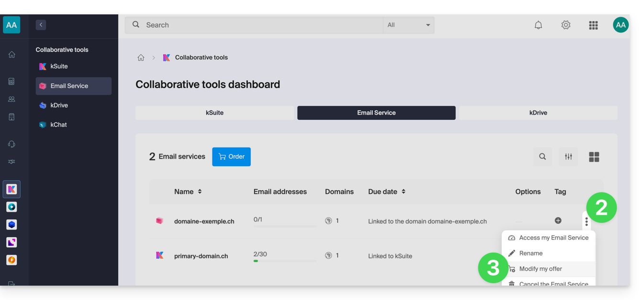Open the apps grid launcher

pyautogui.click(x=593, y=25)
